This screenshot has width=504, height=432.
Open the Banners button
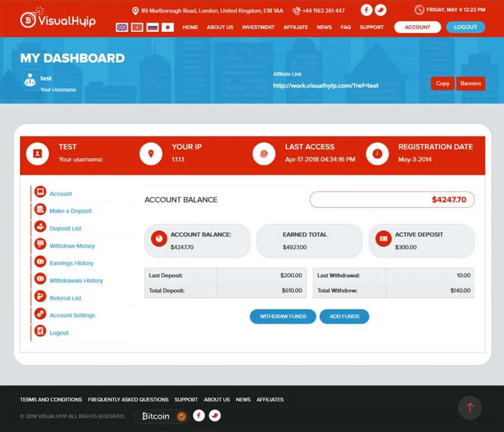(x=470, y=84)
